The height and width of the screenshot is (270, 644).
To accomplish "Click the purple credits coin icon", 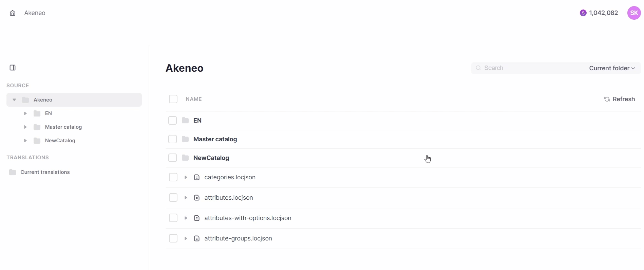I will pos(583,13).
